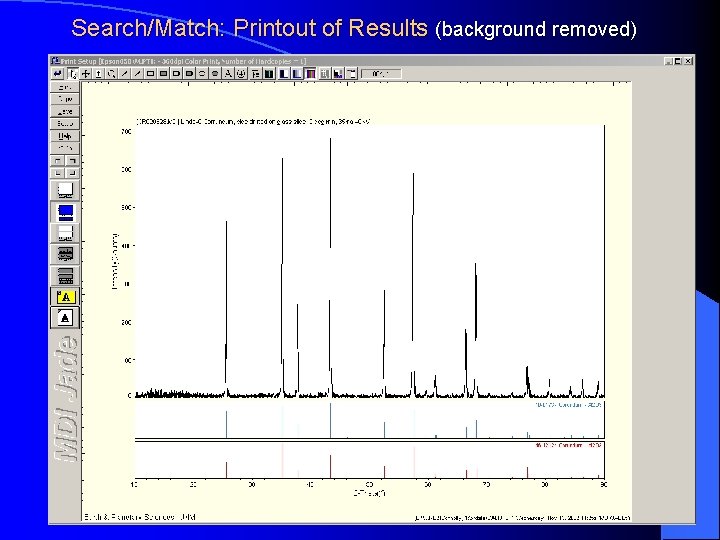
Task: Click the Save button in side panel
Action: click(65, 112)
